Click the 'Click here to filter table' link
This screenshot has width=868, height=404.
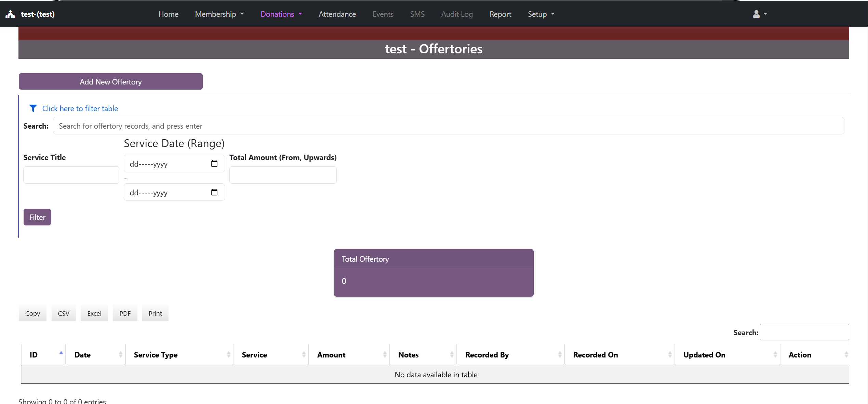[x=80, y=108]
